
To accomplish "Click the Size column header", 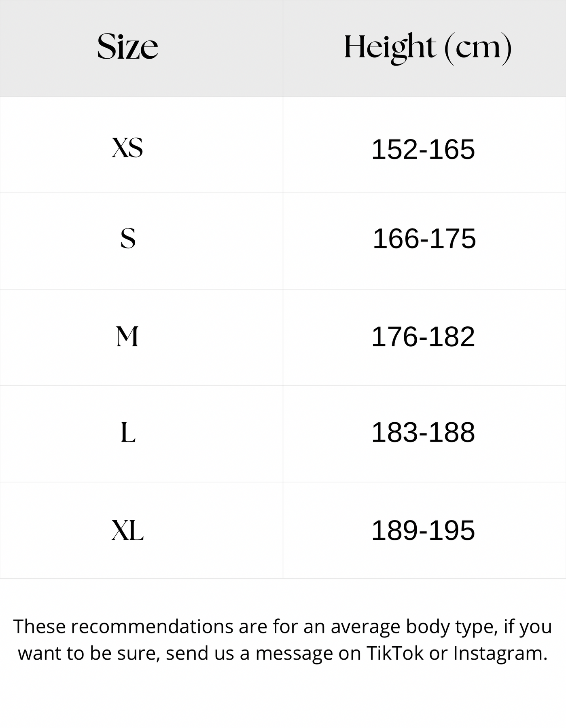I will 127,47.
